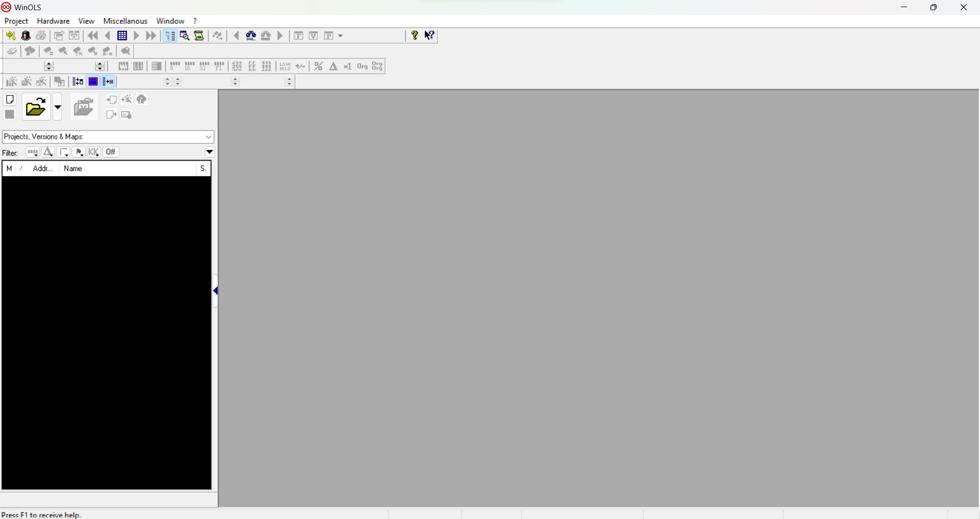Click the Addr... column header

[43, 168]
